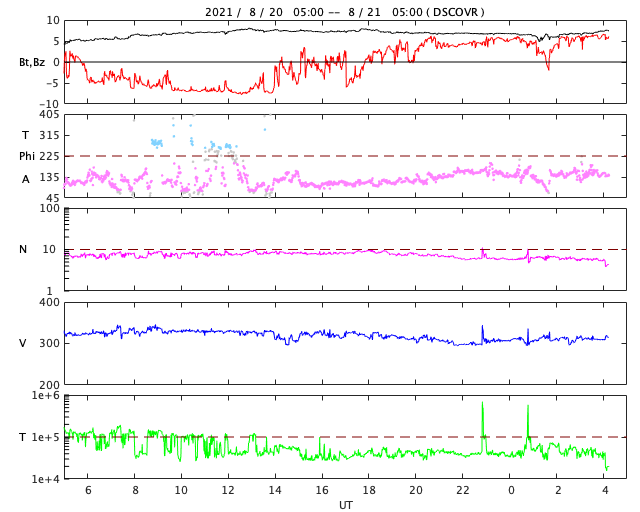The height and width of the screenshot is (512, 640).
Task: Click the '225' tick label
Action: pyautogui.click(x=49, y=156)
